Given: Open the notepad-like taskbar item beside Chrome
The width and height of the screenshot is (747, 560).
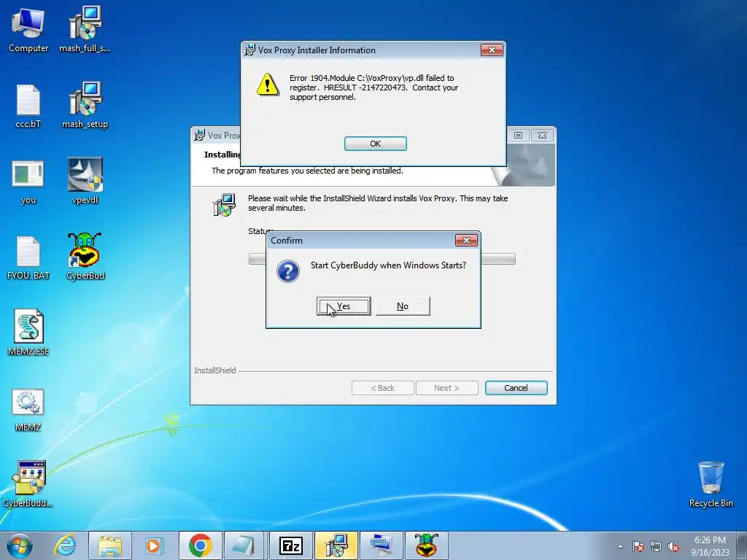Looking at the screenshot, I should click(245, 545).
